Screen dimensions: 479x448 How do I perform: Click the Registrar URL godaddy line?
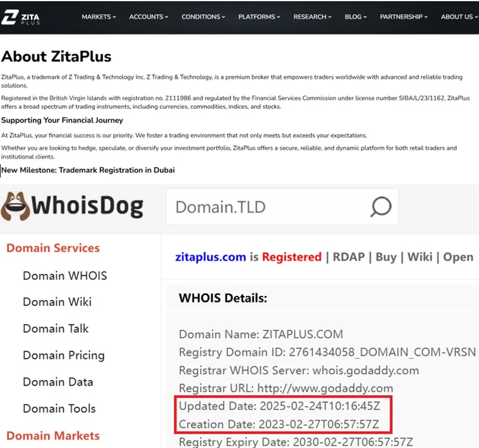click(286, 388)
